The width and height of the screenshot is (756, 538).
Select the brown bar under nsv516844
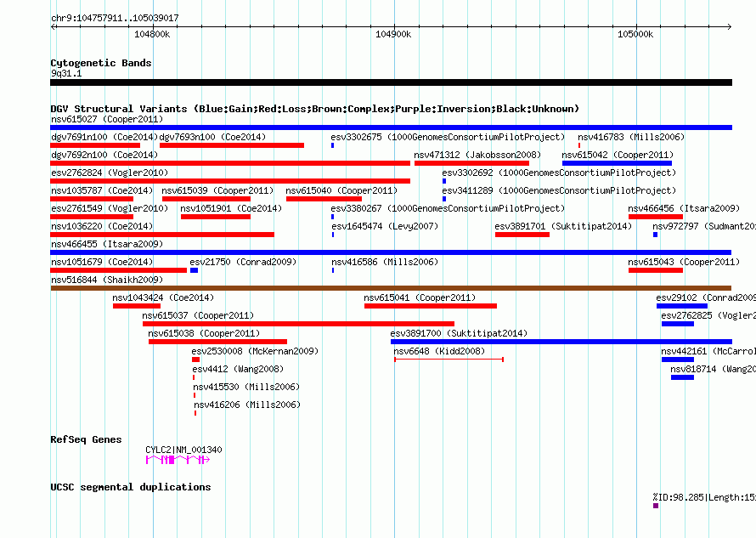pos(391,288)
